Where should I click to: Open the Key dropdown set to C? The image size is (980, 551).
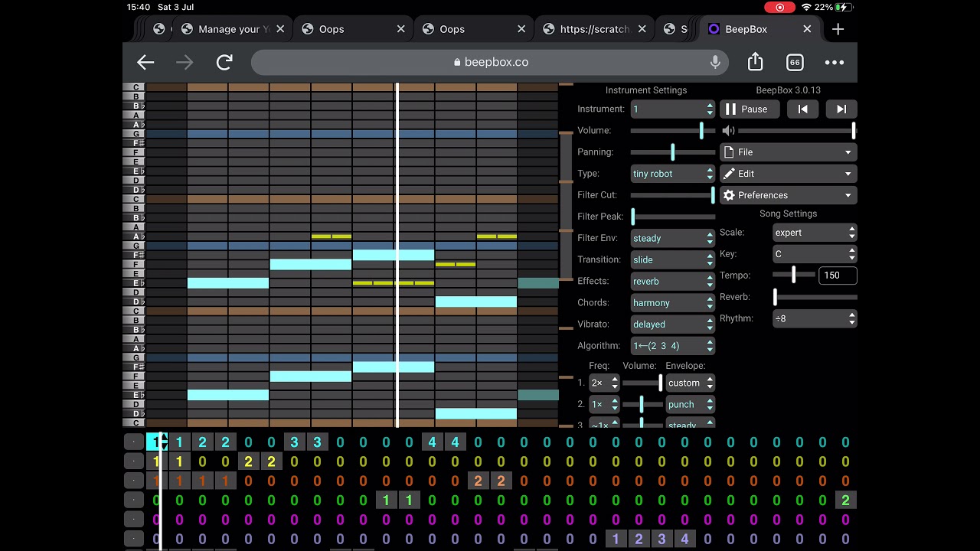(815, 254)
